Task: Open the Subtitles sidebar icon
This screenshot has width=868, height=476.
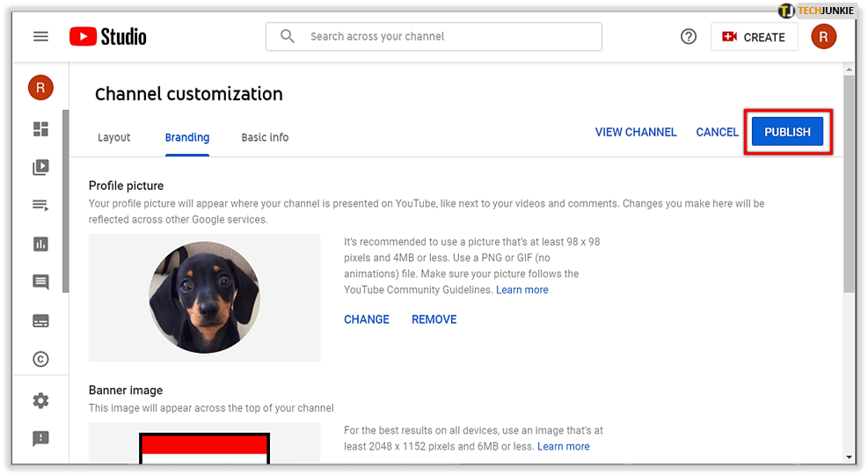Action: point(40,321)
